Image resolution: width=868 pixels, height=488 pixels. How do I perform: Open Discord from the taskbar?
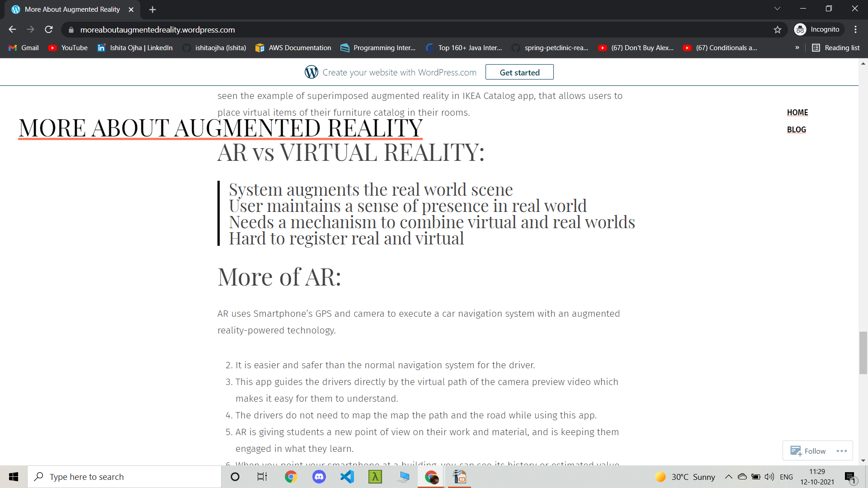pyautogui.click(x=319, y=477)
